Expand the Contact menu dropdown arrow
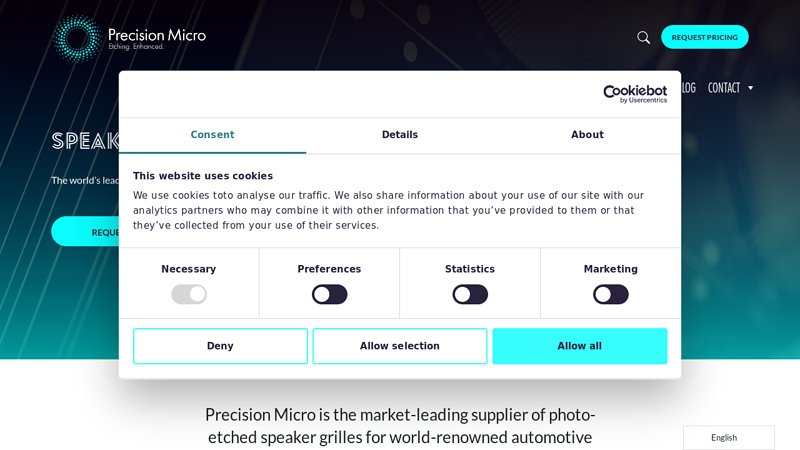 [751, 88]
